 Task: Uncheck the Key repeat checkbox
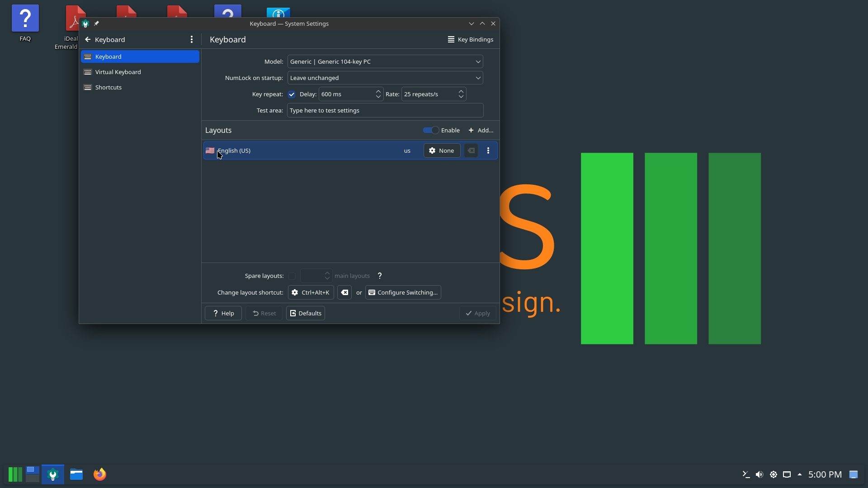(292, 94)
